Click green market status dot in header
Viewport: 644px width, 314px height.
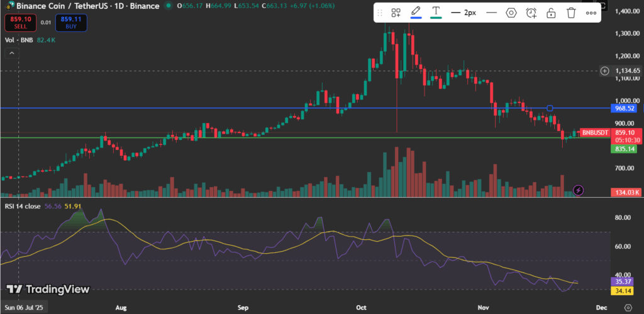coord(167,6)
